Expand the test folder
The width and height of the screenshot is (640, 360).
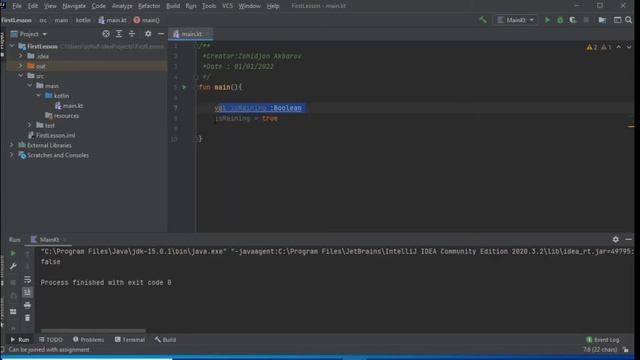tap(30, 125)
